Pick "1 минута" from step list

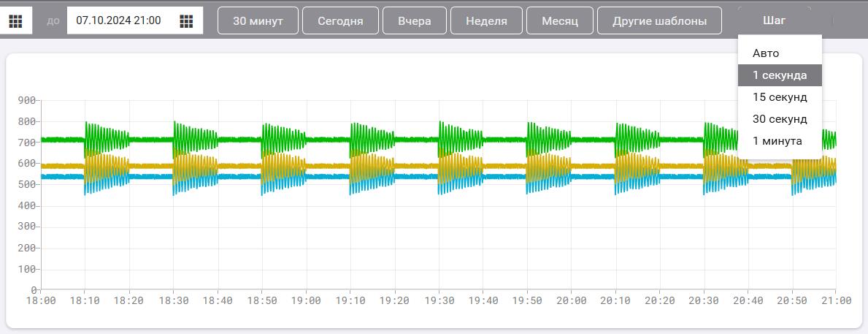tap(777, 141)
